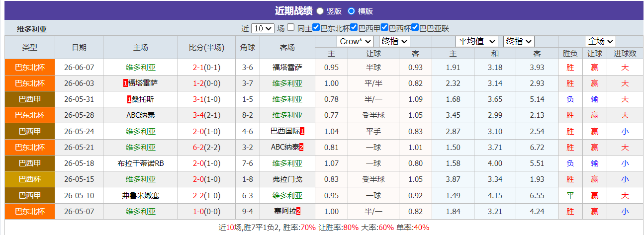644x235 pixels.
Task: Click 布拉干蒂诺RB home team link
Action: pos(141,163)
